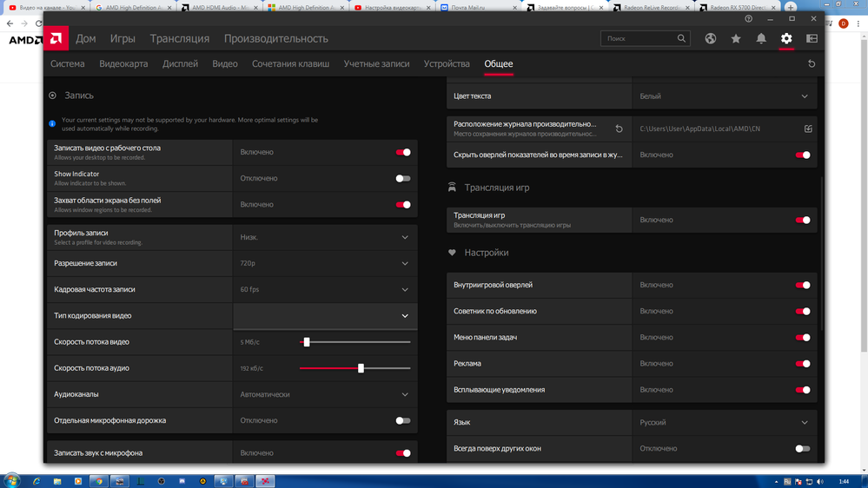Toggle Внутриигровой оверлей switch
This screenshot has height=488, width=868.
click(x=803, y=285)
